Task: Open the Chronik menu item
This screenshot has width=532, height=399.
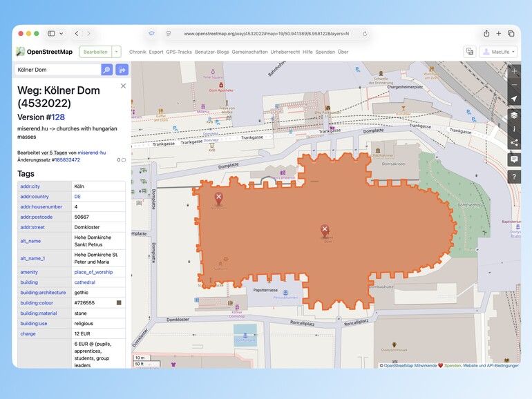Action: coord(137,52)
